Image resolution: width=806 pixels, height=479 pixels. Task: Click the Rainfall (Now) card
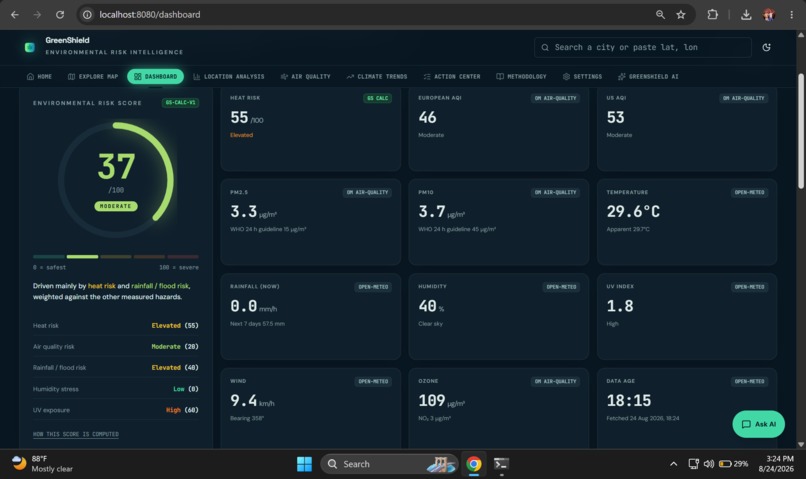[310, 317]
